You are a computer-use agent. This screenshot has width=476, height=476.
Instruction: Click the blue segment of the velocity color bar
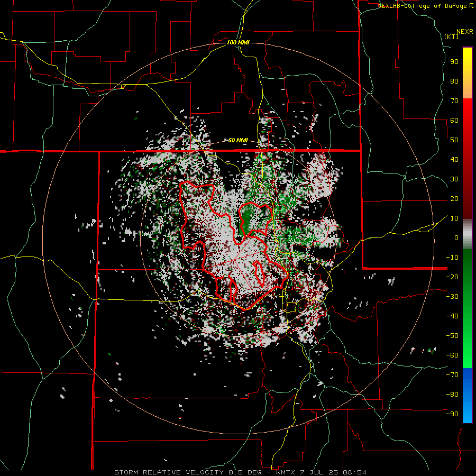pyautogui.click(x=467, y=396)
